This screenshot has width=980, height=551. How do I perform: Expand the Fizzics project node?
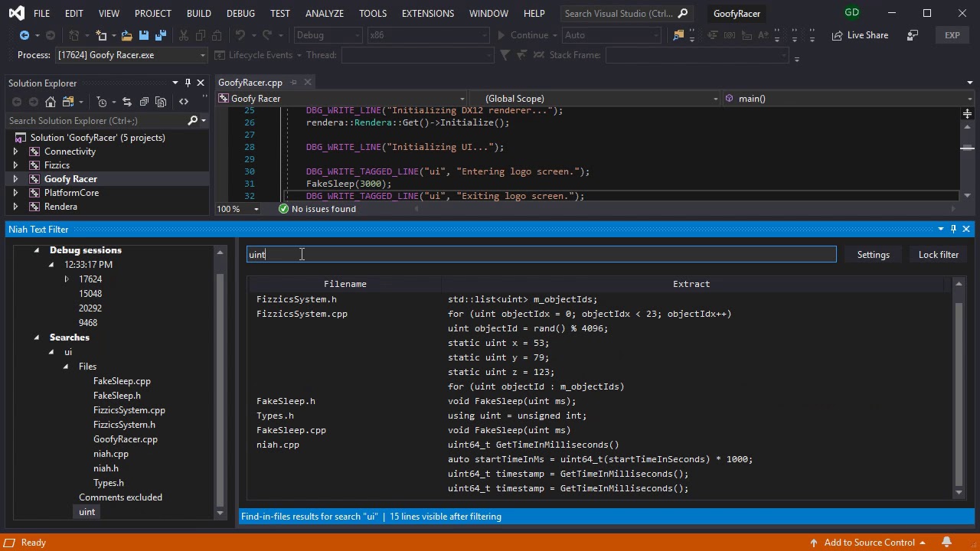click(x=15, y=165)
